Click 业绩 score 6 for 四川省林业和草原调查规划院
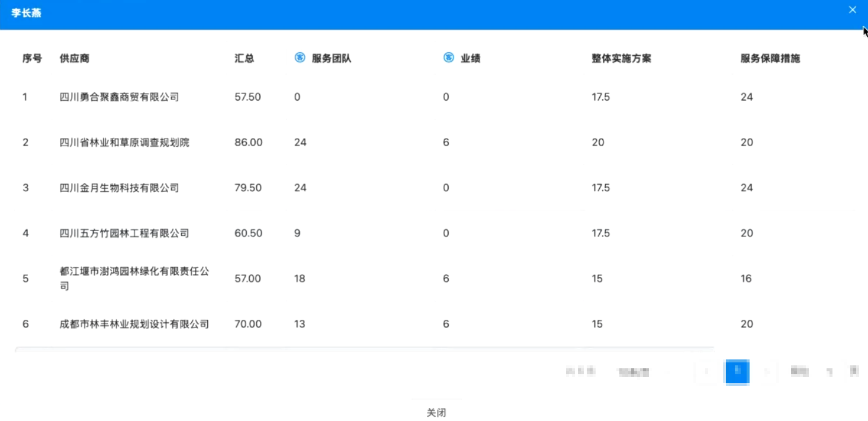Screen dimensions: 868x421 (x=446, y=143)
